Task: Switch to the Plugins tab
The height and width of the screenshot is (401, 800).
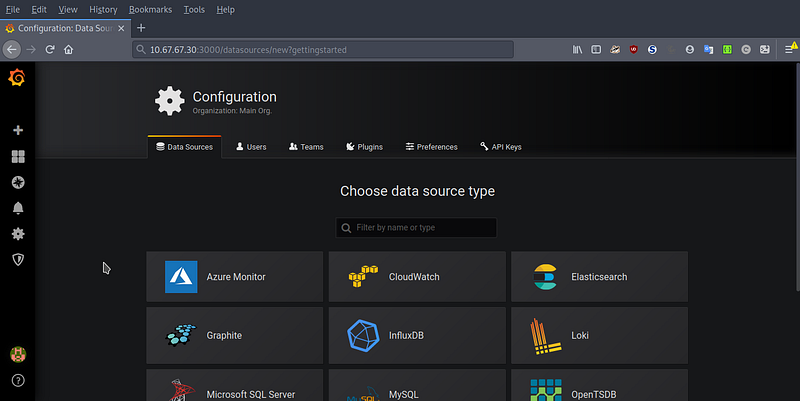Action: pos(364,147)
